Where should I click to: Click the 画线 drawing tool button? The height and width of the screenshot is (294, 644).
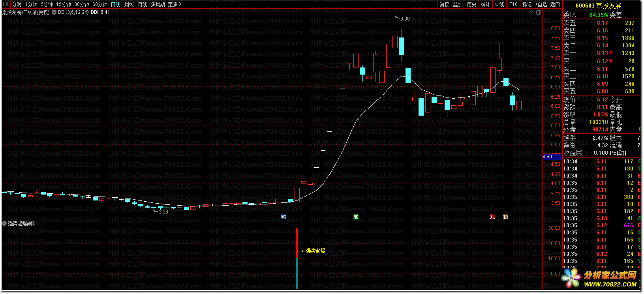tap(499, 4)
